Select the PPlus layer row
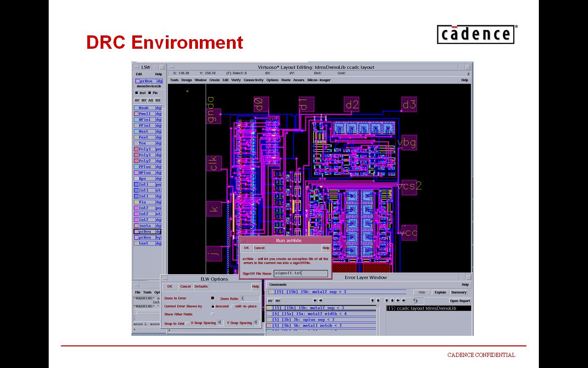The width and height of the screenshot is (588, 368). [x=147, y=167]
